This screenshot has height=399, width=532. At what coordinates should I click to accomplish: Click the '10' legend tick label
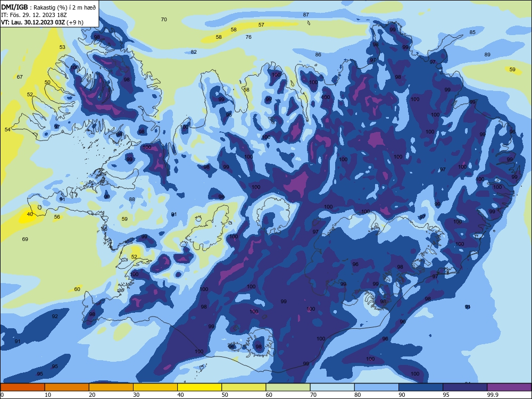(x=48, y=395)
